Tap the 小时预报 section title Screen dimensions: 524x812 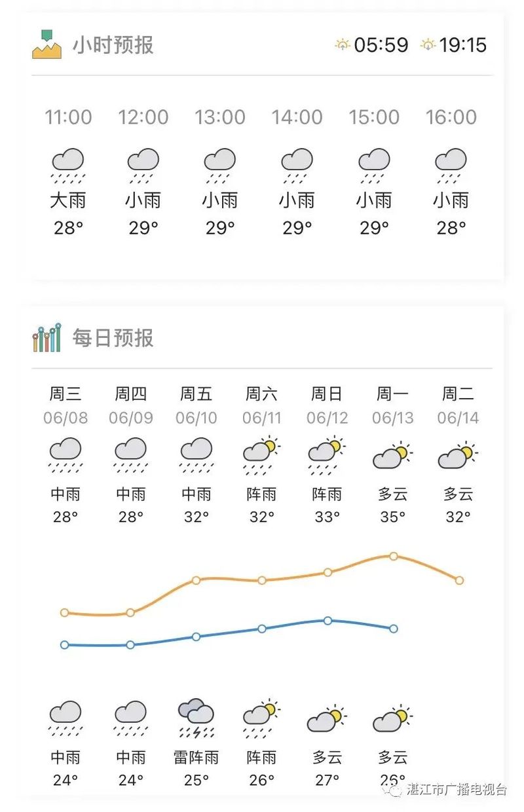113,45
